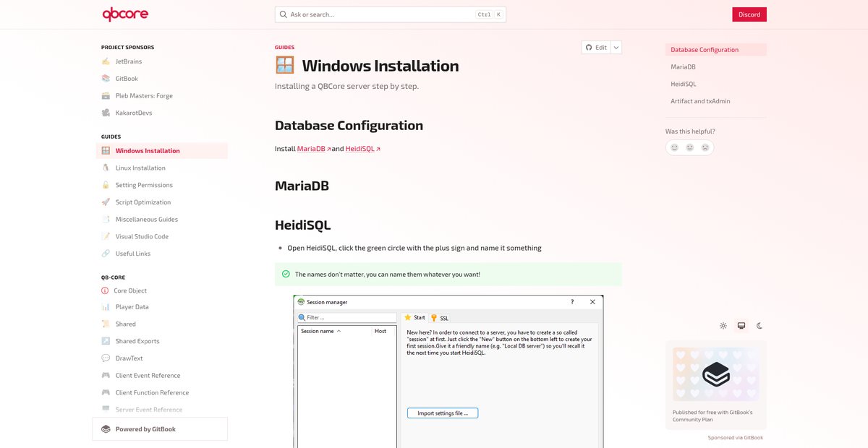
Task: Click the GitBook sponsor books icon
Action: tap(106, 79)
